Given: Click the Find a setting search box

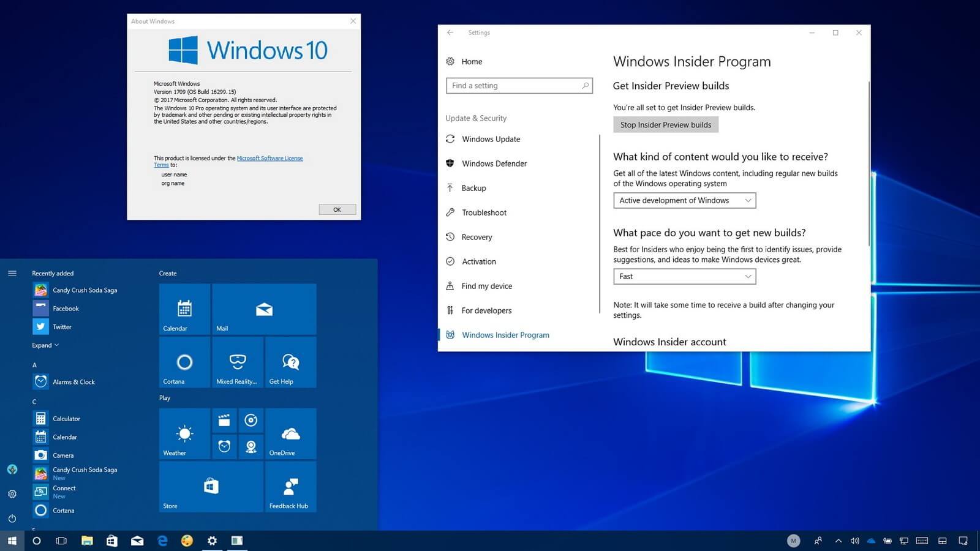Looking at the screenshot, I should (x=514, y=86).
